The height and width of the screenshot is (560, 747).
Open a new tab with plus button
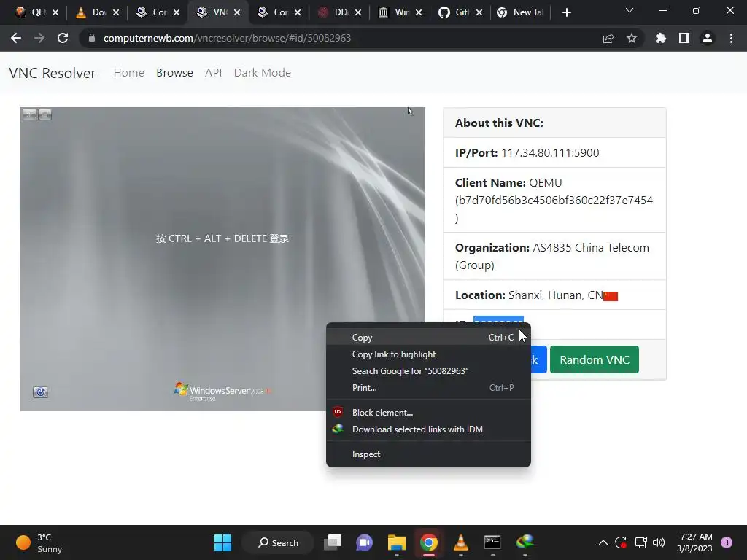[x=566, y=12]
